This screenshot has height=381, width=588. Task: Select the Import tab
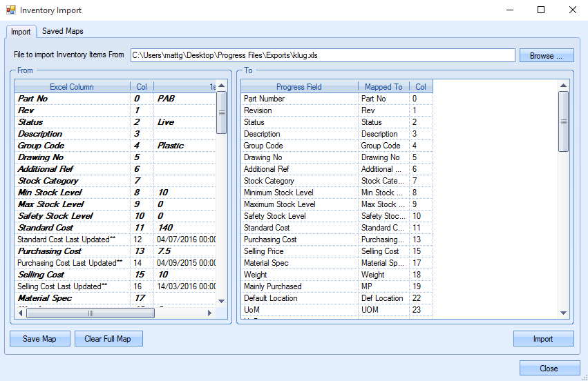click(x=21, y=32)
